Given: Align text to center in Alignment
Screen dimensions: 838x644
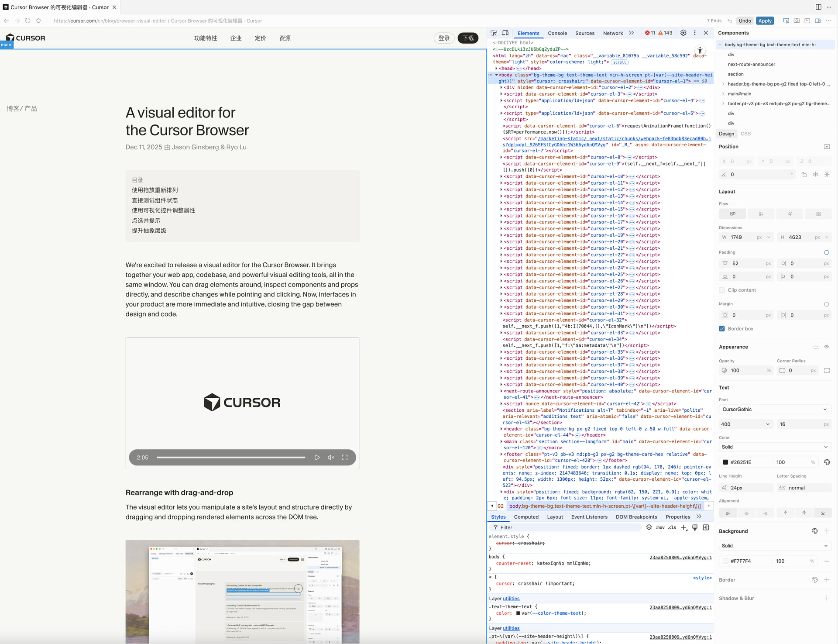Looking at the screenshot, I should pos(746,513).
